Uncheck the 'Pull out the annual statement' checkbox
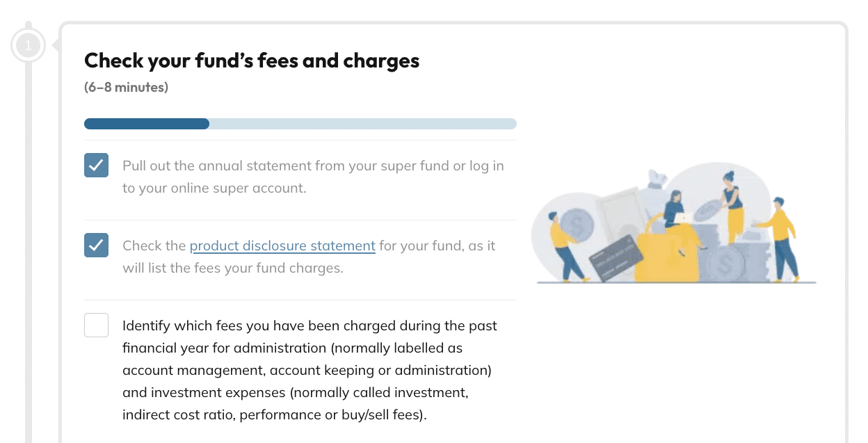This screenshot has width=868, height=443. tap(96, 166)
